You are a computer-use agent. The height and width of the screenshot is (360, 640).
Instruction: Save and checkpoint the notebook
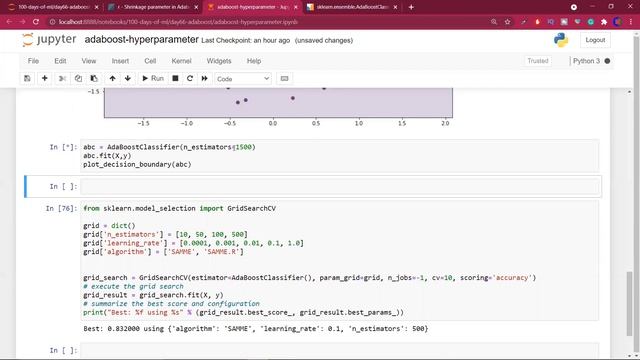(27, 78)
